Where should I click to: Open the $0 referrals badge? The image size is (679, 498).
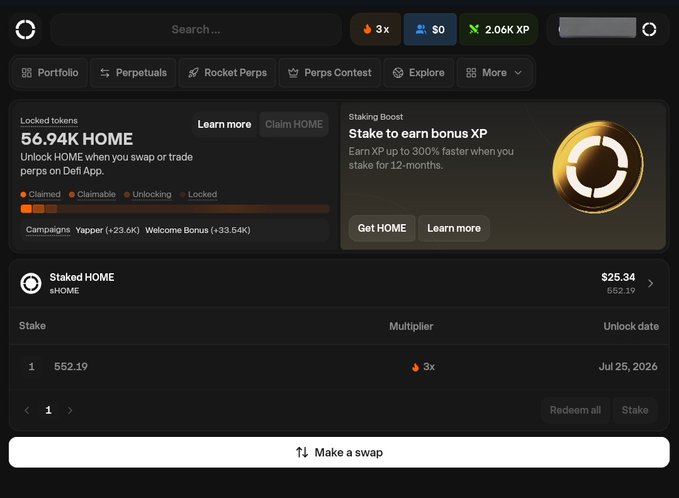(430, 29)
